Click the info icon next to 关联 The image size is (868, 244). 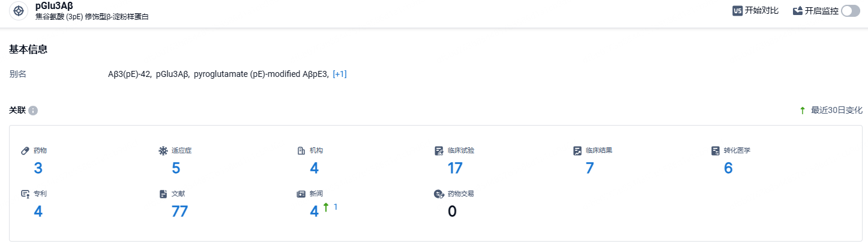[33, 111]
